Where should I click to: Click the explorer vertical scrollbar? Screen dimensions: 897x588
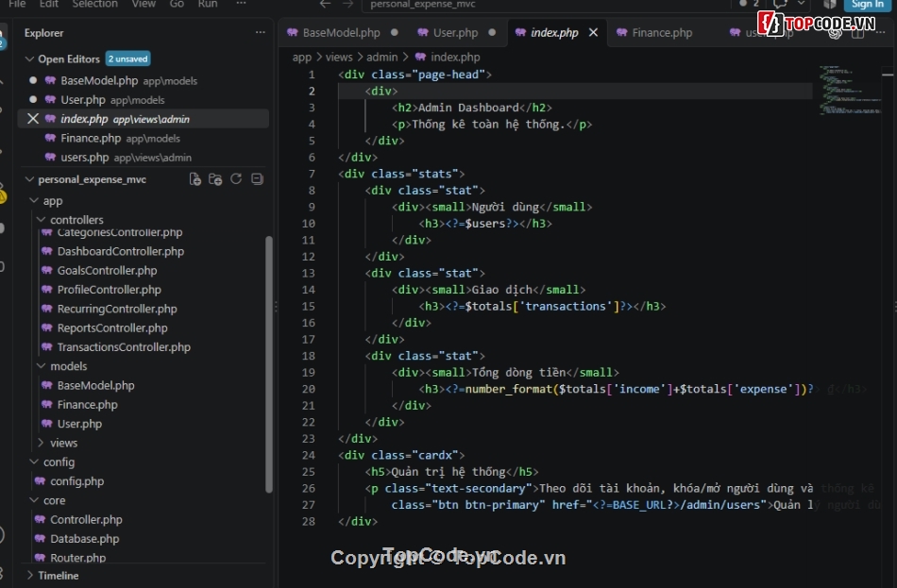coord(269,363)
